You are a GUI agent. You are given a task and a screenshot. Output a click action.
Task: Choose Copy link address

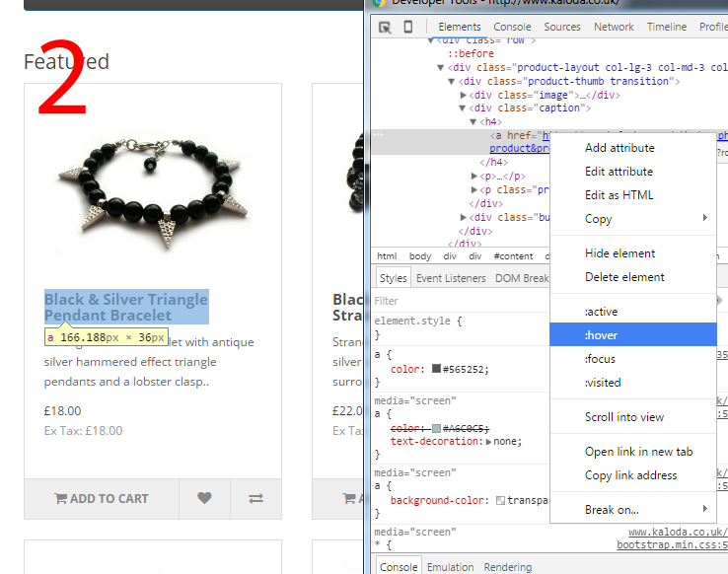[633, 475]
